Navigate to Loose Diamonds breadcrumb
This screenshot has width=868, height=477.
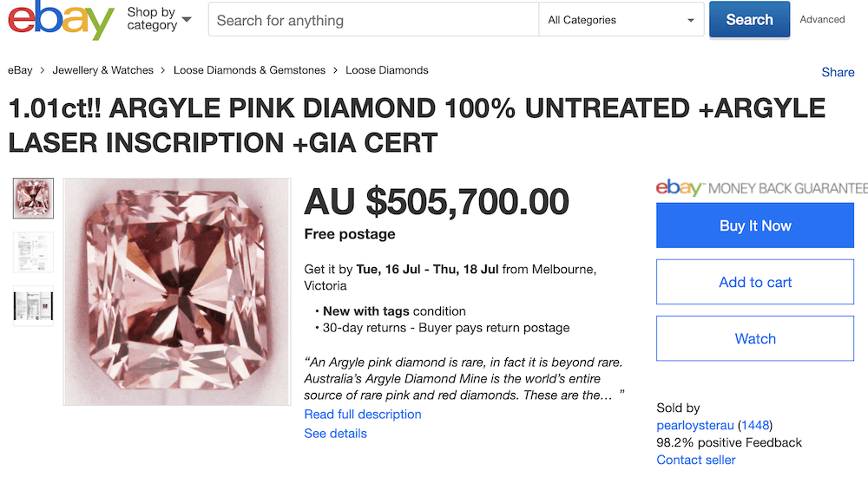click(386, 70)
